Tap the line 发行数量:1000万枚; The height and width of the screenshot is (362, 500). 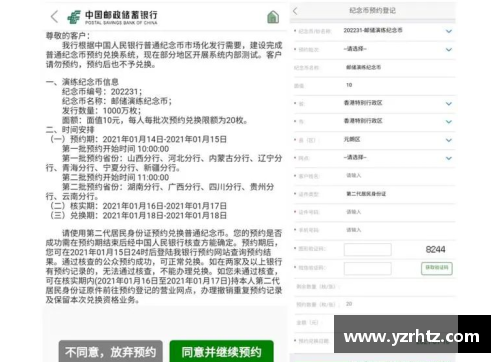coord(102,111)
